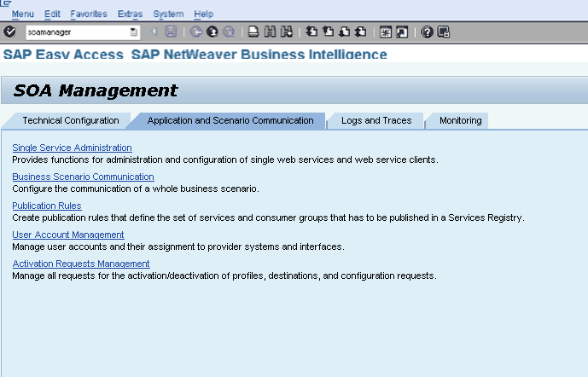Open the Publication Rules link

tap(46, 206)
